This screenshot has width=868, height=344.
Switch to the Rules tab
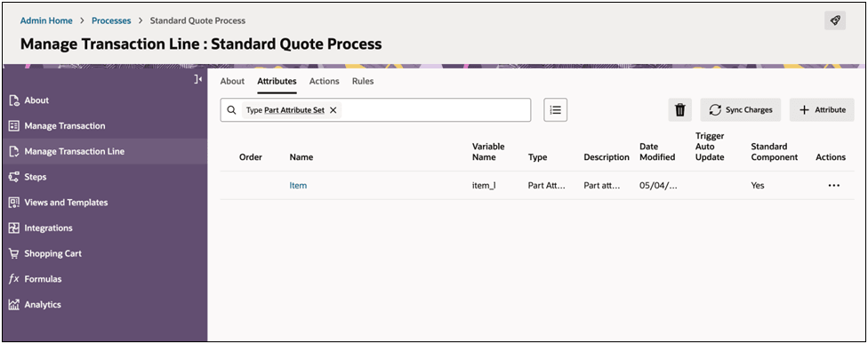pos(363,81)
